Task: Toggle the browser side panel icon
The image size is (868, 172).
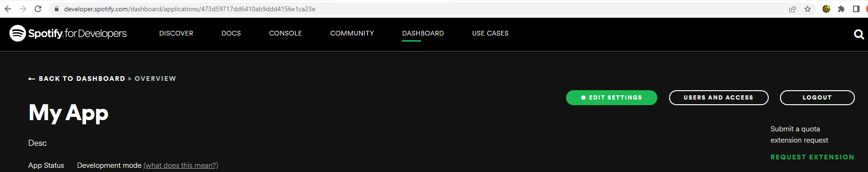Action: [x=856, y=9]
